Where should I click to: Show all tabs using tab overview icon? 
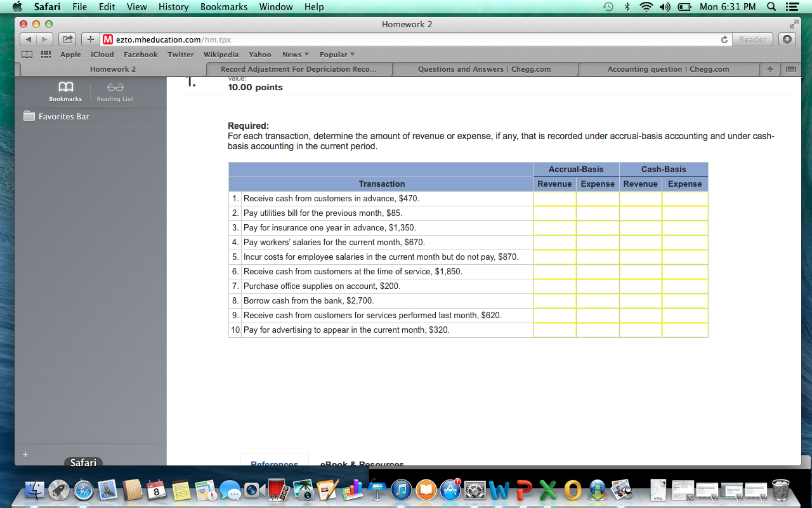790,69
